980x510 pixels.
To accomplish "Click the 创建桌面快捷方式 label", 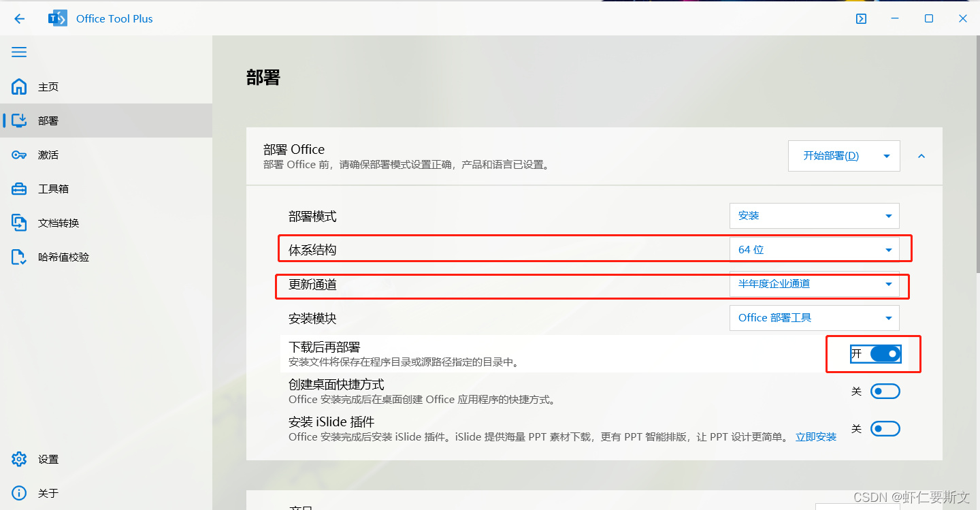I will click(x=336, y=385).
